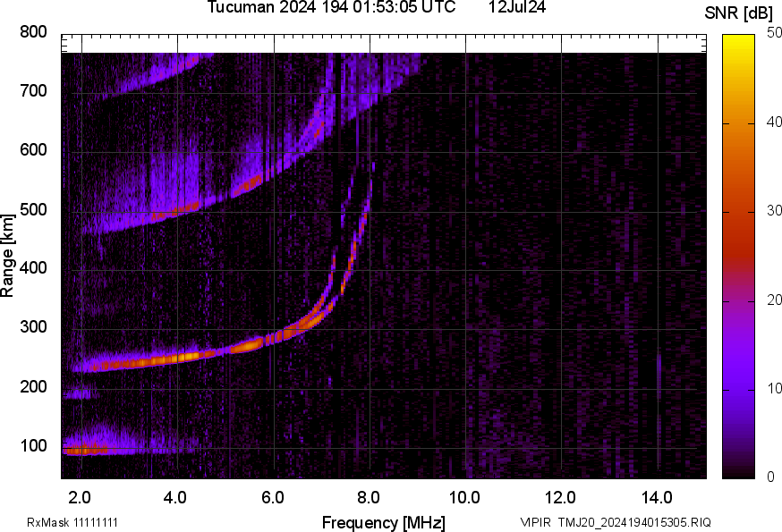Click the frequency tick label '12.0'
The height and width of the screenshot is (532, 782).
561,497
